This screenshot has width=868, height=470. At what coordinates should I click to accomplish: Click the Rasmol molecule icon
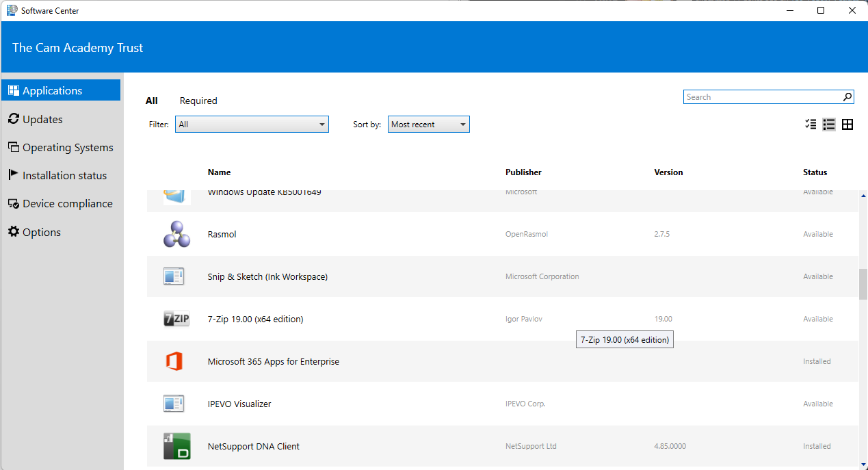tap(177, 234)
